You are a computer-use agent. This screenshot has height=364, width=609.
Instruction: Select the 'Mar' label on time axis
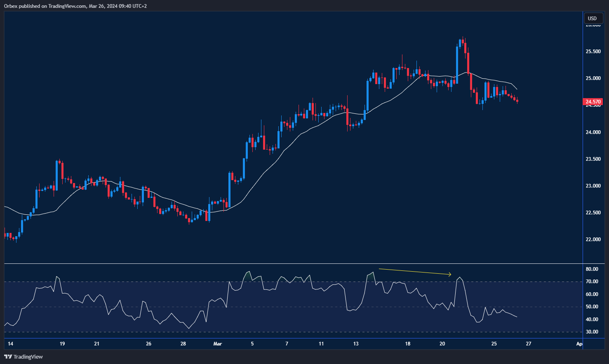pos(218,344)
